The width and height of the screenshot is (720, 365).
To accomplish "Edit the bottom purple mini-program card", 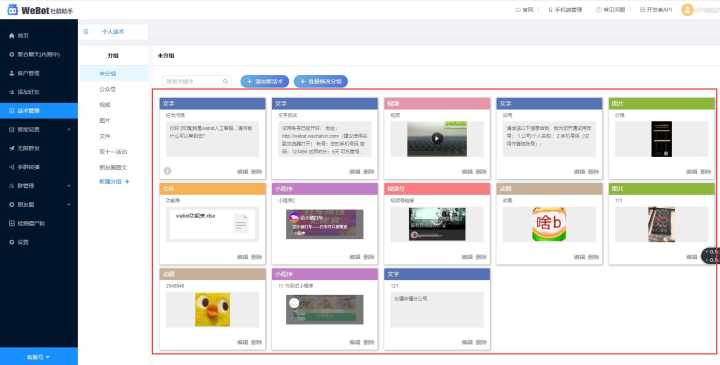I will tap(354, 342).
